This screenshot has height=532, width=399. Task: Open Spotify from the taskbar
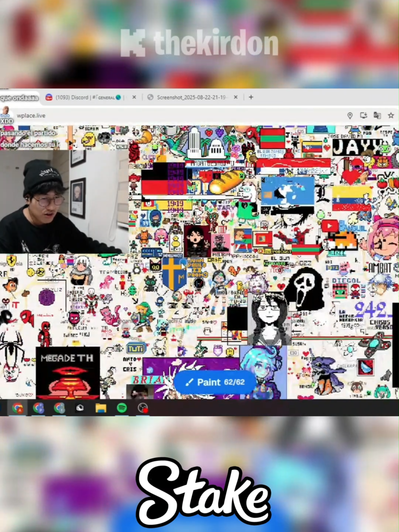(122, 408)
